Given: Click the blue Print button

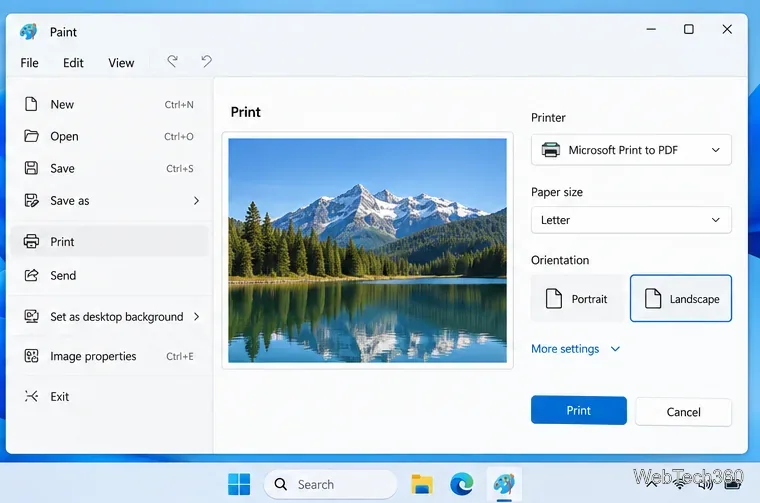Looking at the screenshot, I should (579, 410).
